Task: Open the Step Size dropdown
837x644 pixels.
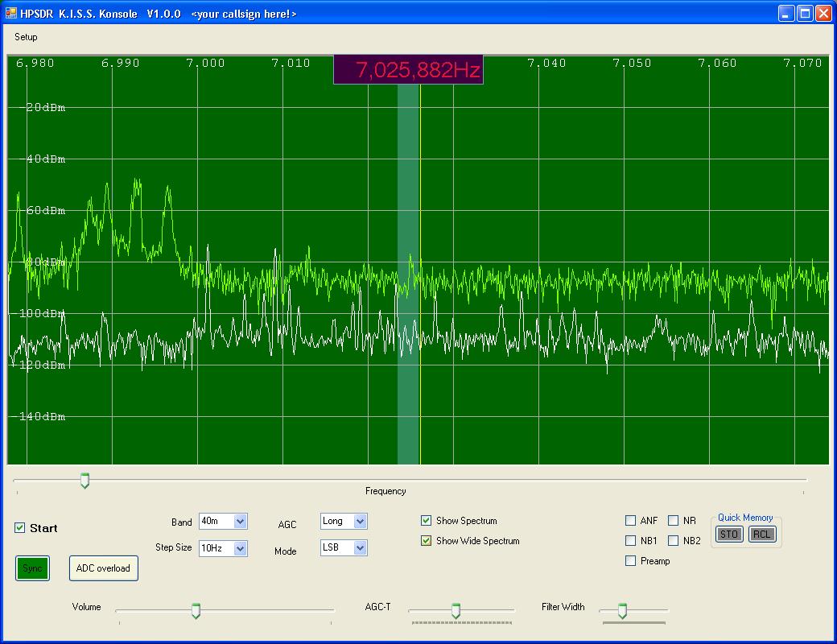Action: click(x=240, y=548)
